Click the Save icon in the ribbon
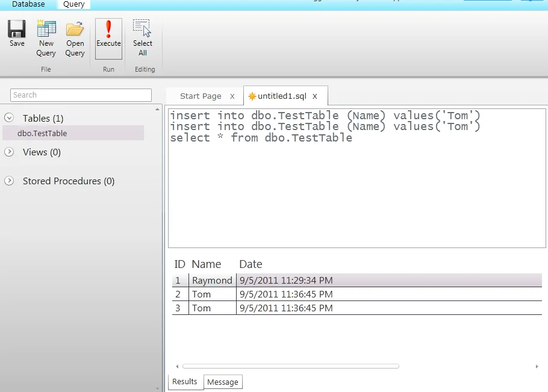Screen dimensions: 548x392 tap(17, 29)
